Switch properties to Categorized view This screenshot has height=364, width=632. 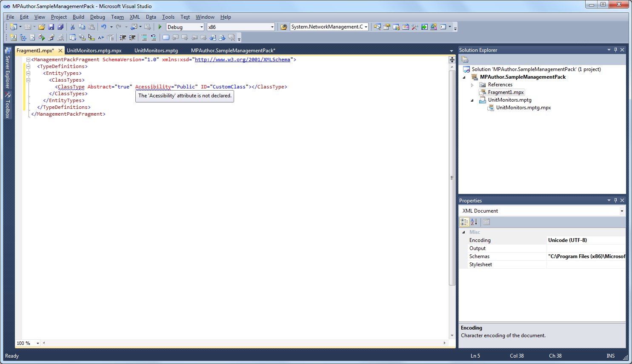pyautogui.click(x=464, y=222)
